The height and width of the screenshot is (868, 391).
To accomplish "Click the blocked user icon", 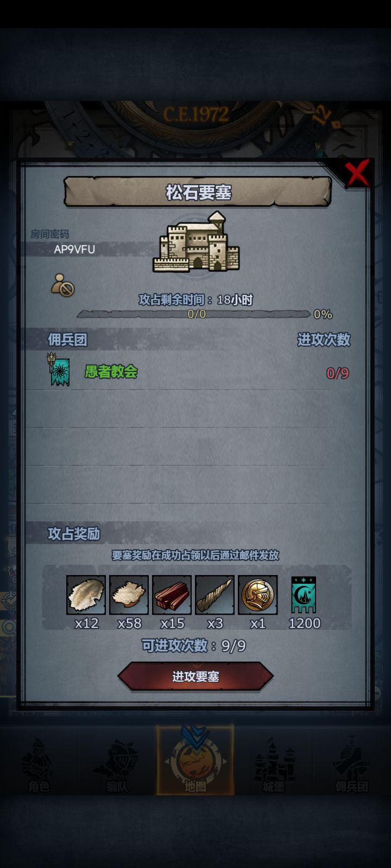I will click(62, 285).
